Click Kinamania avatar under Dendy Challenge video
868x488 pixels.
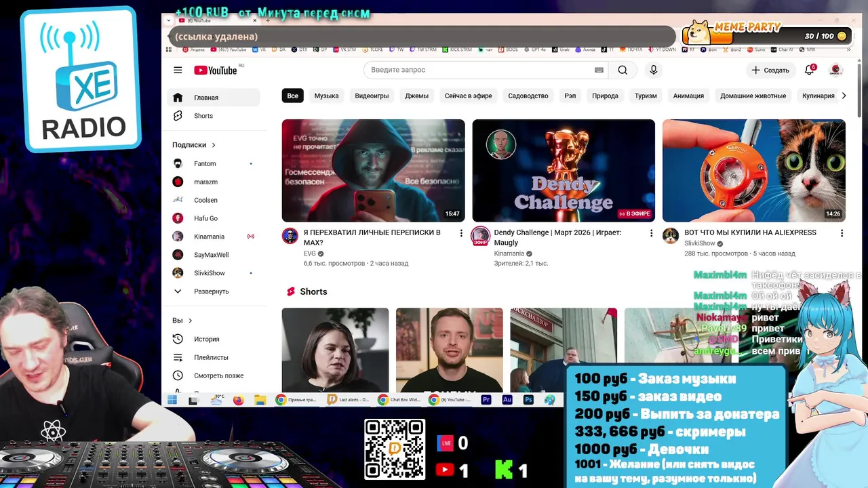pos(481,235)
